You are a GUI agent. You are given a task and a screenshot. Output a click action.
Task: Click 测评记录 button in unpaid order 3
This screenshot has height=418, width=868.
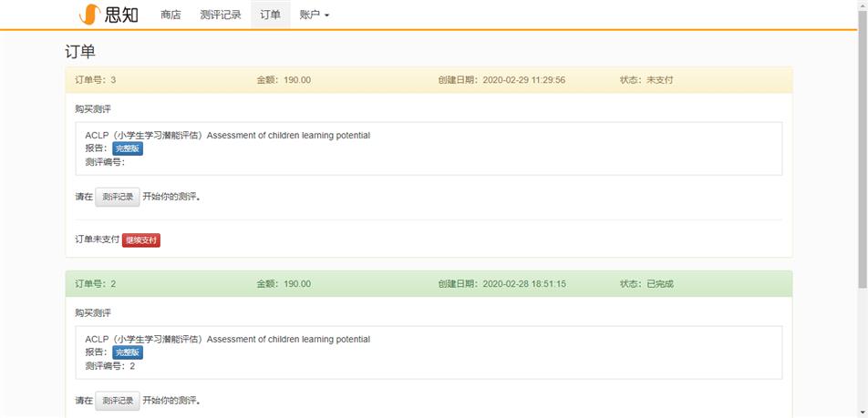tap(118, 197)
